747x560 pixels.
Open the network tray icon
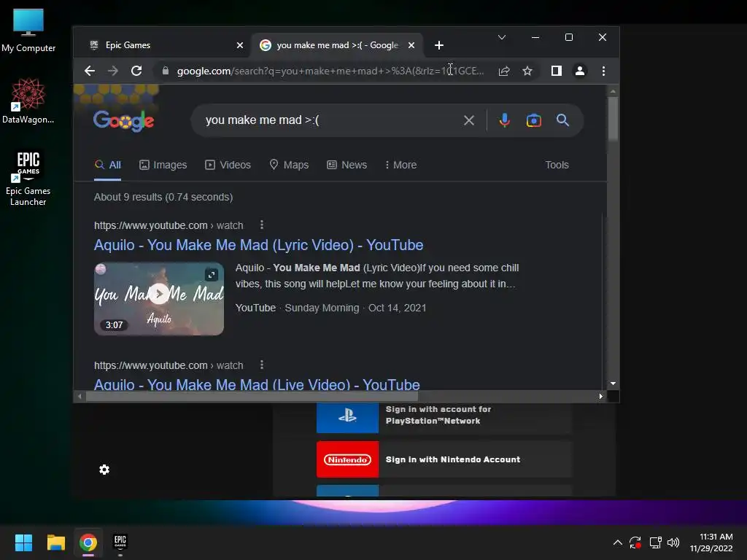(x=656, y=542)
